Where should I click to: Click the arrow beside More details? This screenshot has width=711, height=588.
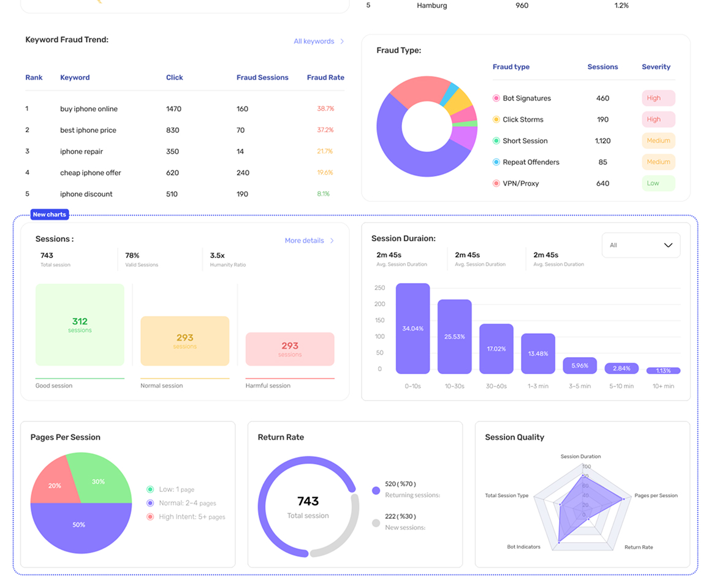coord(332,241)
